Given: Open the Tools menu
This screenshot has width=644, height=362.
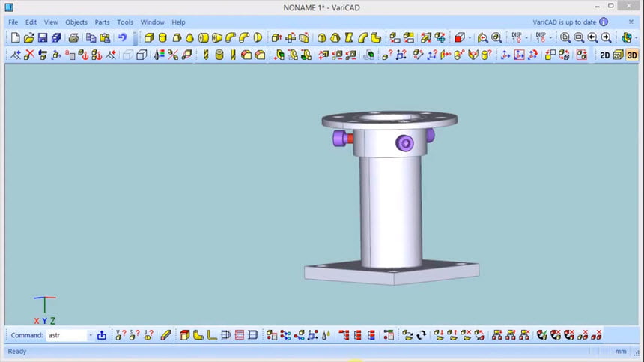Looking at the screenshot, I should 125,22.
